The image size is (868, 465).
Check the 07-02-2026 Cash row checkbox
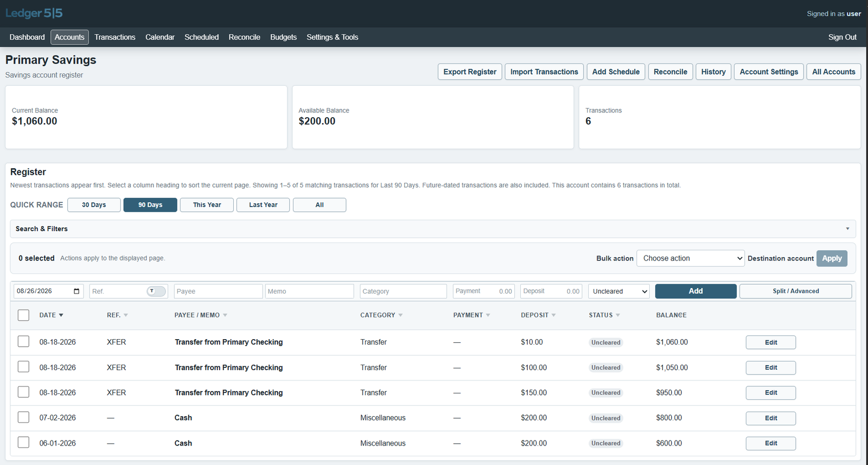(x=23, y=417)
